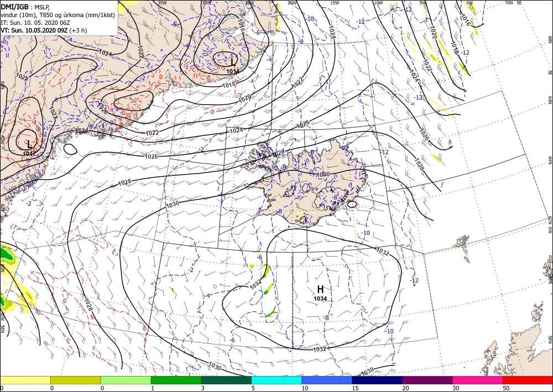
Task: Click the 'H' high pressure symbol
Action: 320,289
